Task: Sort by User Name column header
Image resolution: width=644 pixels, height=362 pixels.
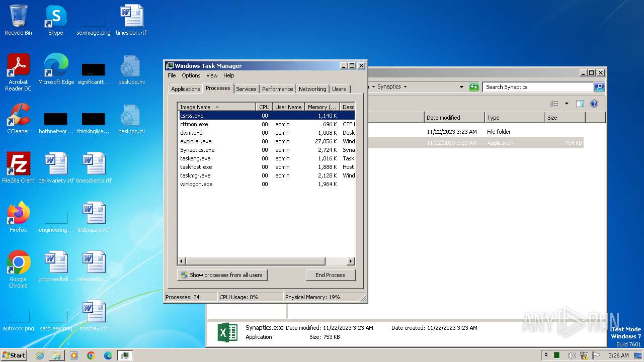Action: 288,107
